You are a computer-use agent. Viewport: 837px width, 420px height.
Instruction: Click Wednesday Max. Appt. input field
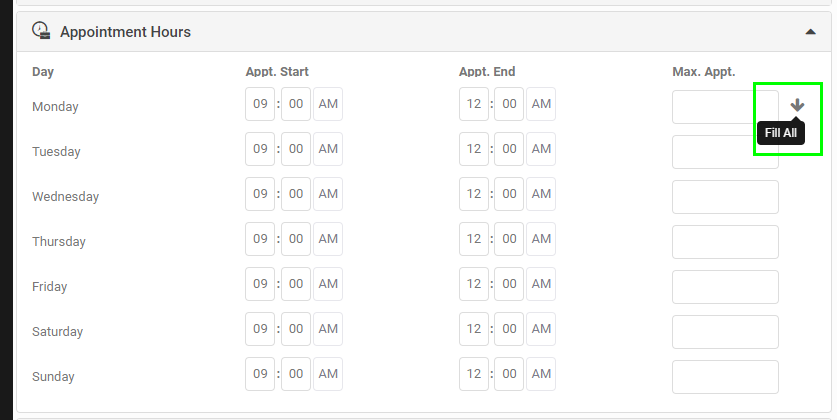[x=725, y=197]
